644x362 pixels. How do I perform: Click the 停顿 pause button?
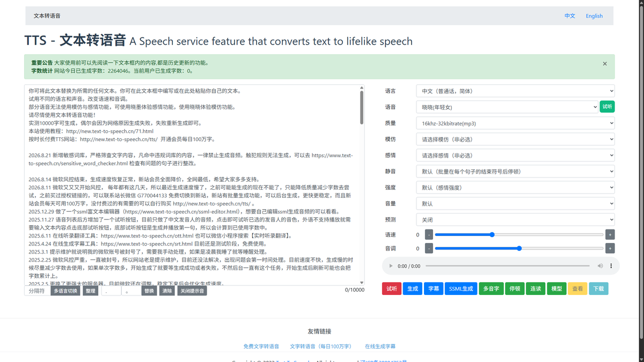coord(515,289)
